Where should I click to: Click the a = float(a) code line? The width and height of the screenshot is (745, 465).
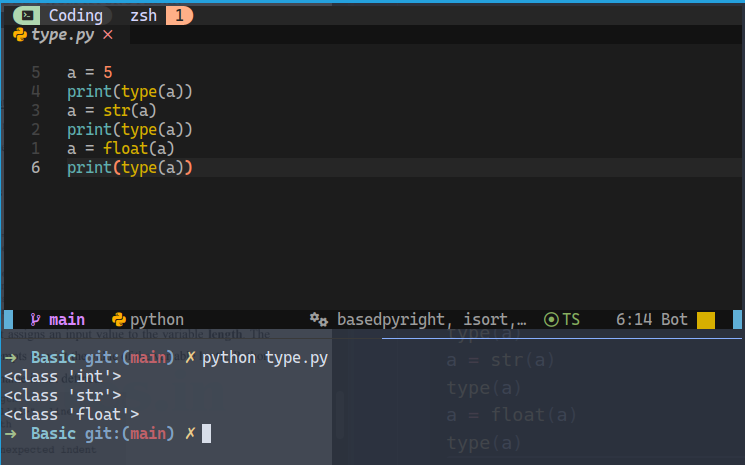pos(121,148)
